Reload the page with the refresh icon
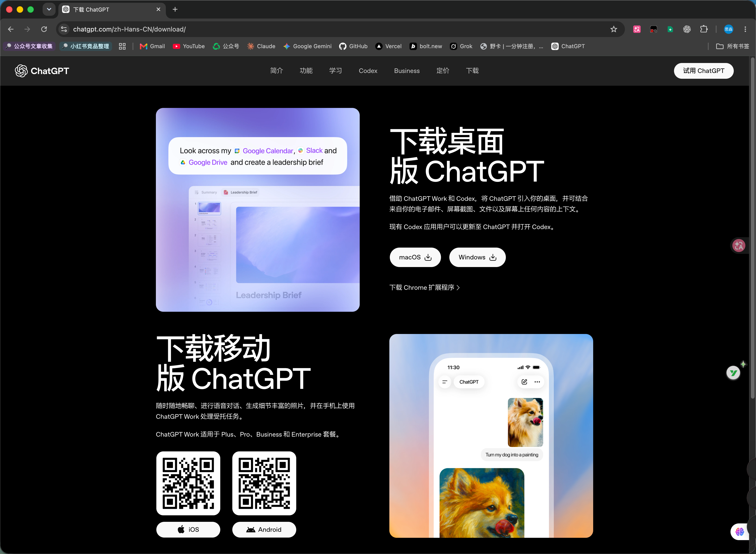 [x=44, y=29]
